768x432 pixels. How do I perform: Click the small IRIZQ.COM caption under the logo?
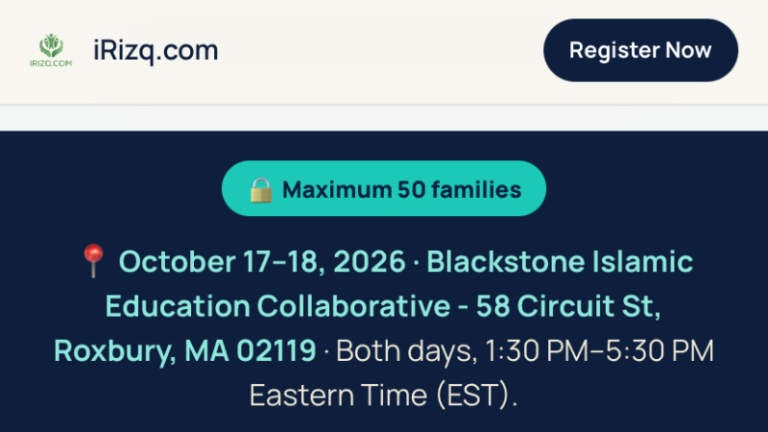(x=51, y=63)
